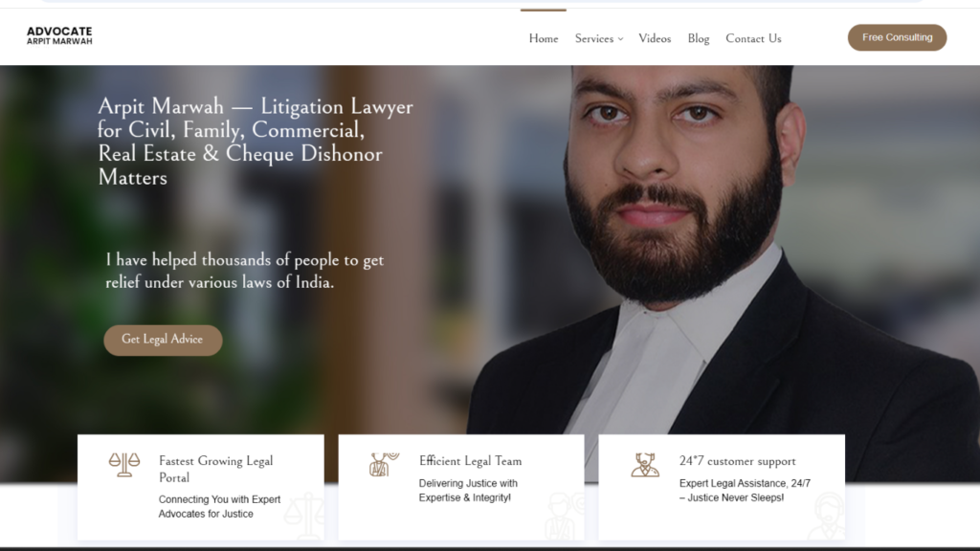Click the scales of justice icon
This screenshot has height=551, width=980.
click(124, 465)
